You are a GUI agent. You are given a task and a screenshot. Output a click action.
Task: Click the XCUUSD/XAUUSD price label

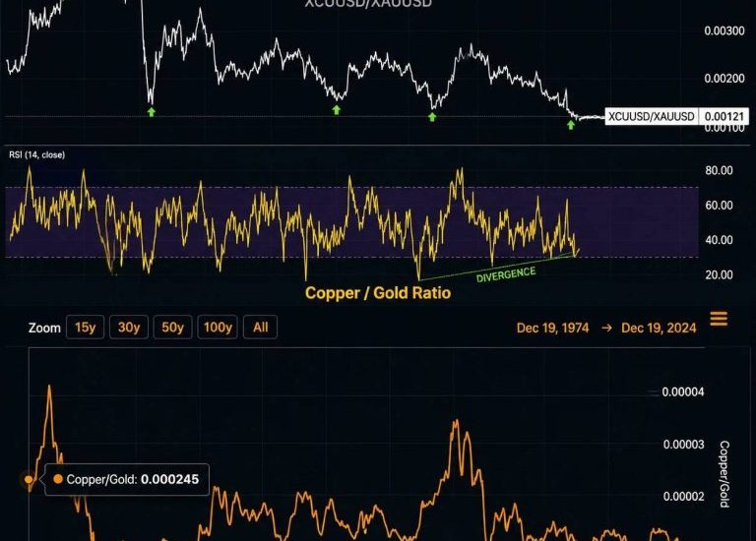[652, 117]
